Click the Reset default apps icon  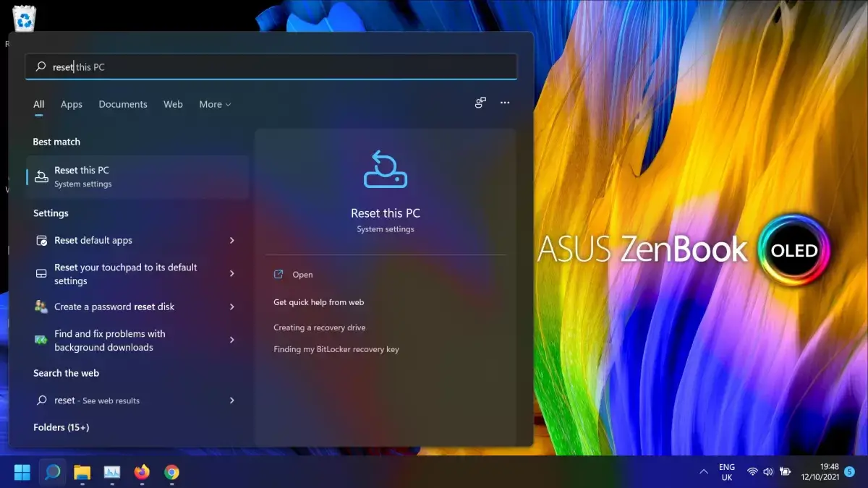coord(41,240)
